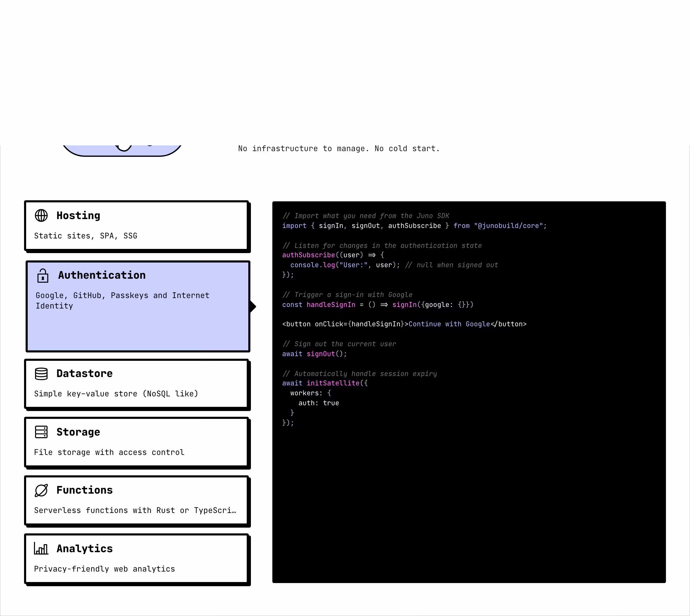Click the 'Trigger a sign-in with Google' comment
This screenshot has height=616, width=690.
348,295
